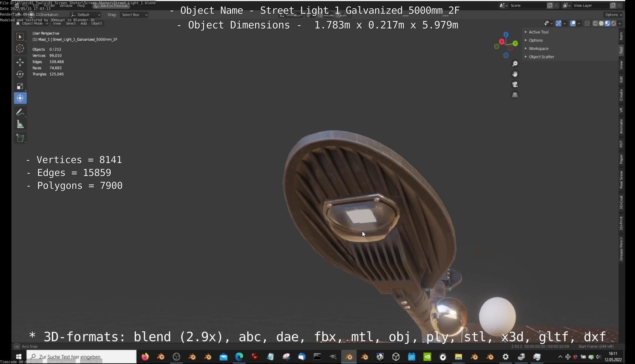
Task: Open object visibility and selectability dropdown
Action: [x=549, y=23]
